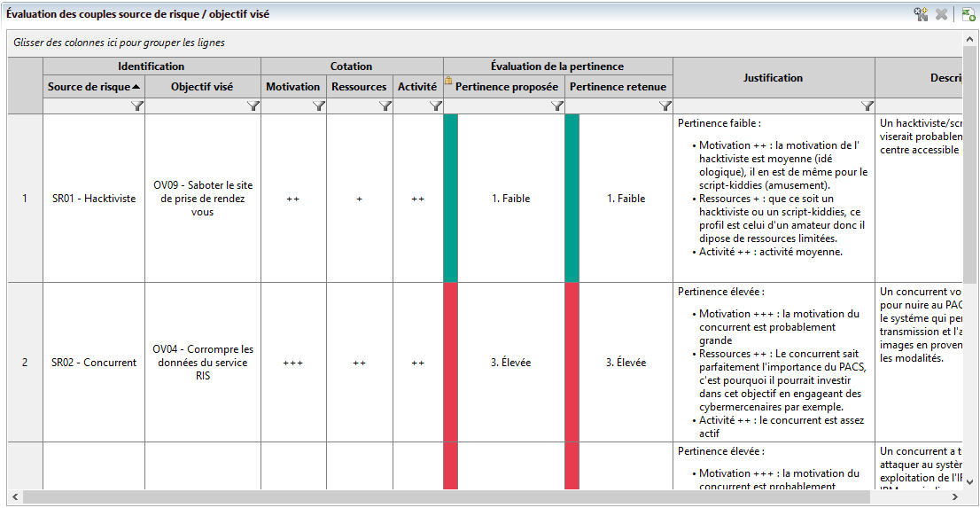The image size is (980, 508).
Task: Sort by Activité column header
Action: coord(417,87)
